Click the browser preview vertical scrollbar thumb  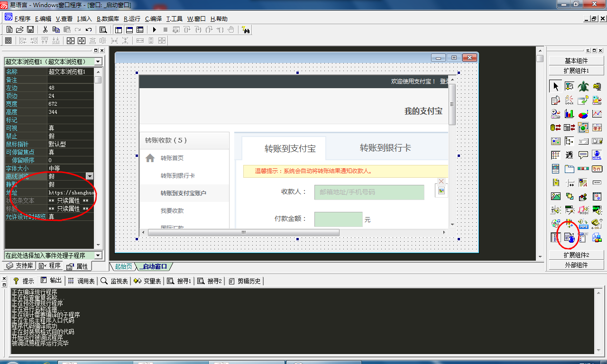(x=452, y=104)
